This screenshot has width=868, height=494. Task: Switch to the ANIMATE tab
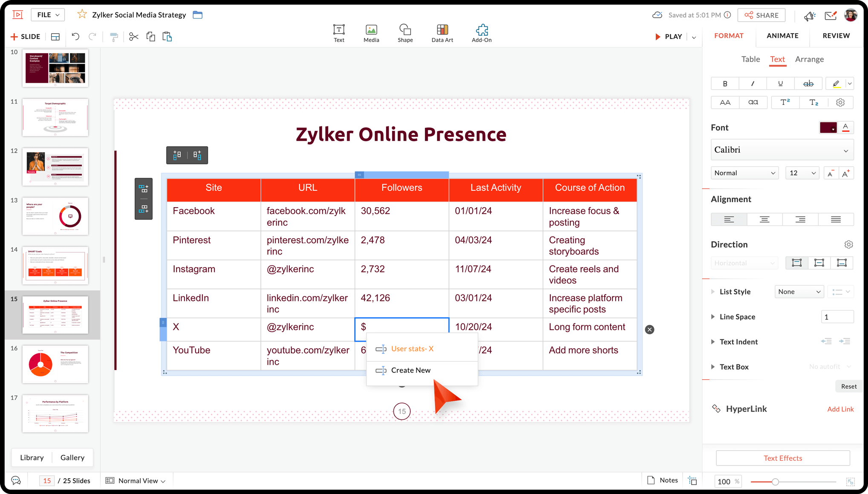pos(782,36)
